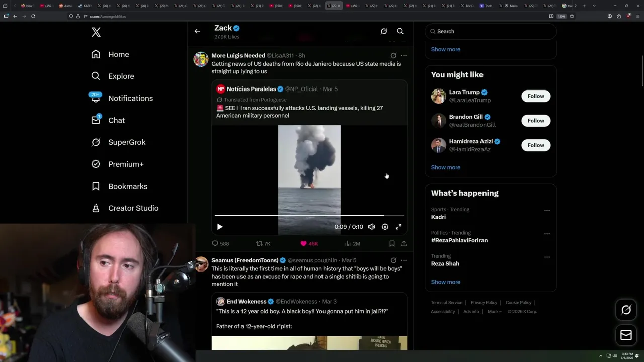Open End Wokeness quoted account
This screenshot has height=362, width=644.
(247, 302)
